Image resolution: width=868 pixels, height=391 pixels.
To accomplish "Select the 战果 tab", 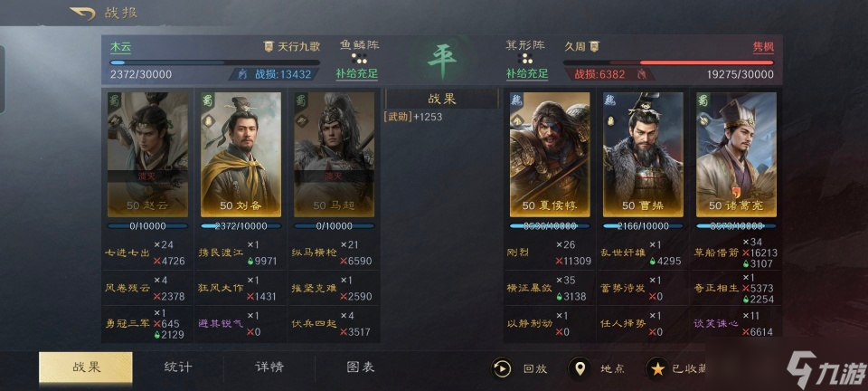I will 86,367.
